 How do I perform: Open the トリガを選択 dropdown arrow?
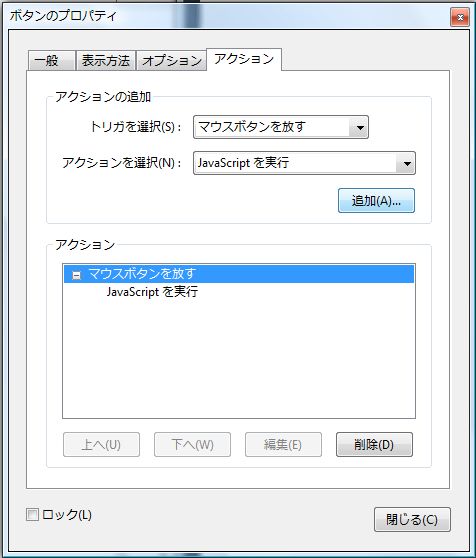click(x=359, y=127)
